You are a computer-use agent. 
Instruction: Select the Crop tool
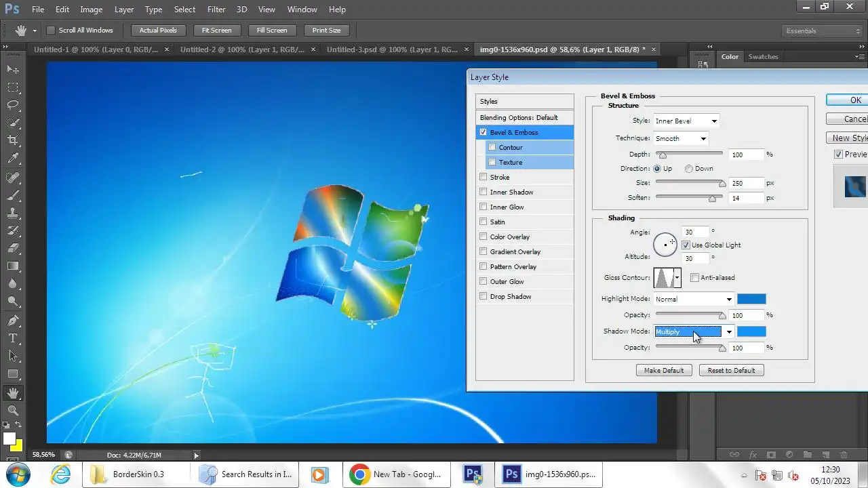pos(13,140)
